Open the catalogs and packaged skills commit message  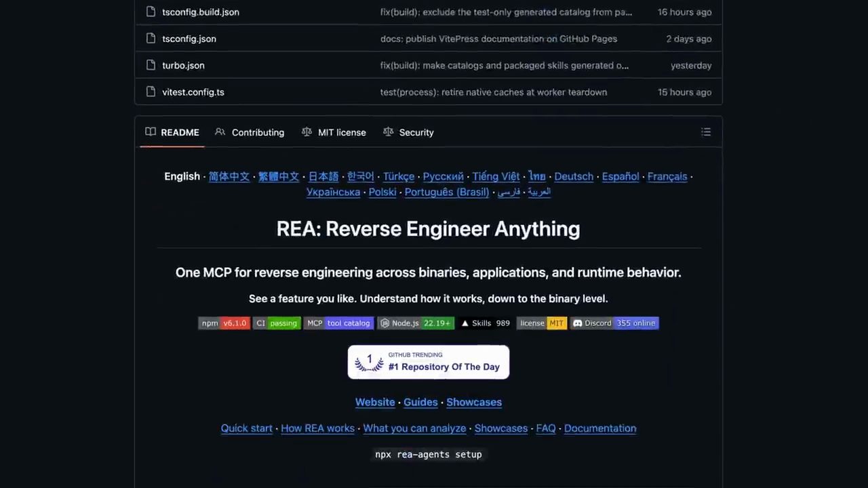(x=505, y=65)
